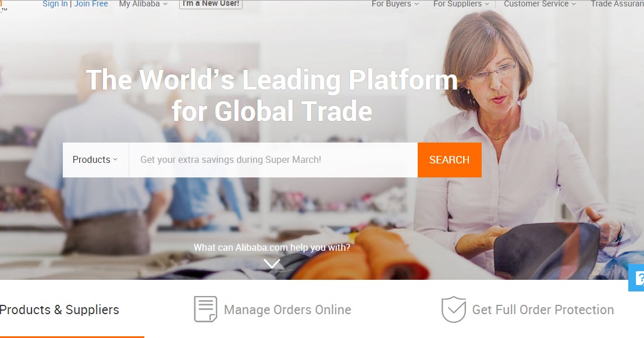
Task: Switch to Manage Orders Online tab
Action: (287, 309)
